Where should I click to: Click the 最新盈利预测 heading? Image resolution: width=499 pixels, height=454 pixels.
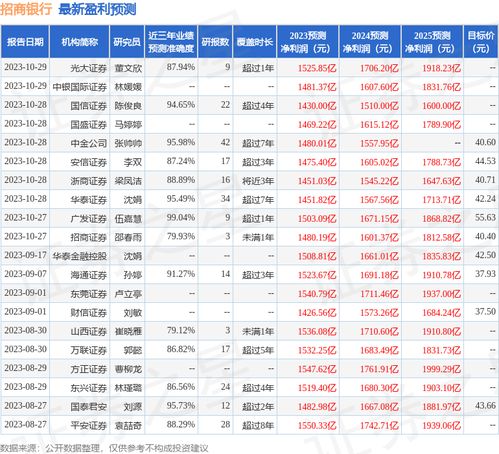point(97,9)
